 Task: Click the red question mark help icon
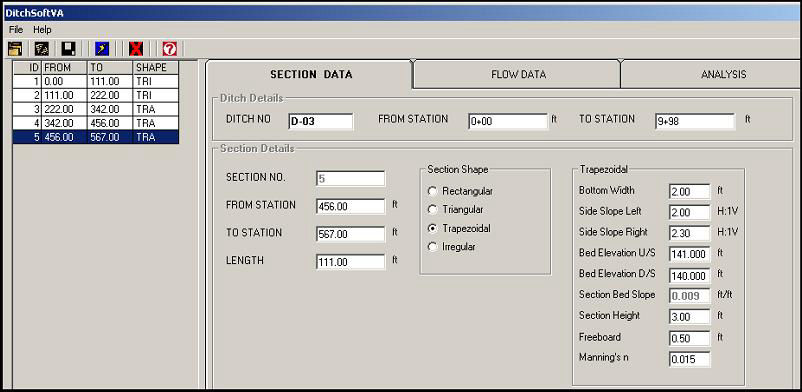(169, 49)
